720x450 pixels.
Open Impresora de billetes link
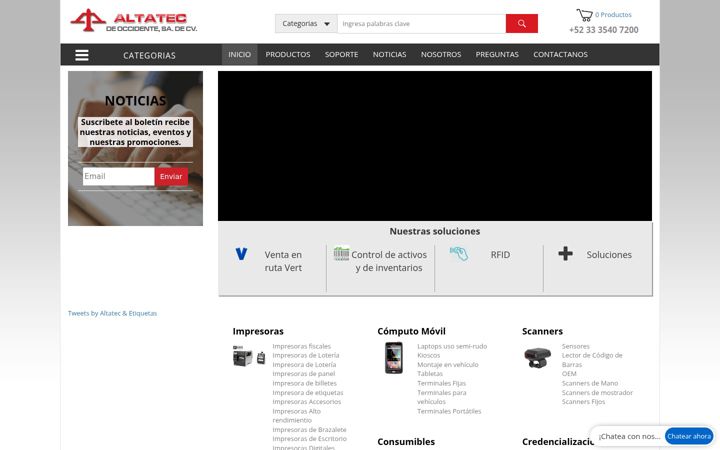[x=304, y=383]
